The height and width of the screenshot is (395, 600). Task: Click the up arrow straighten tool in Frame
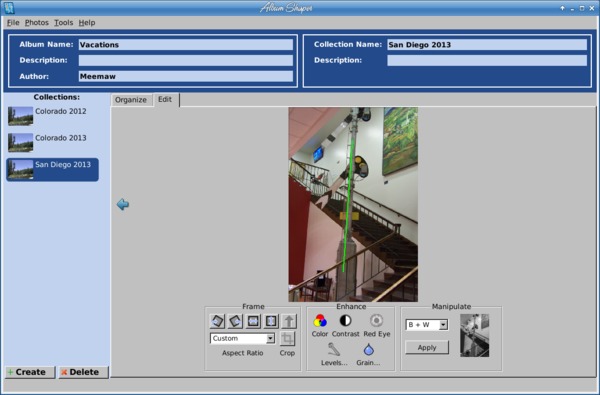click(289, 321)
